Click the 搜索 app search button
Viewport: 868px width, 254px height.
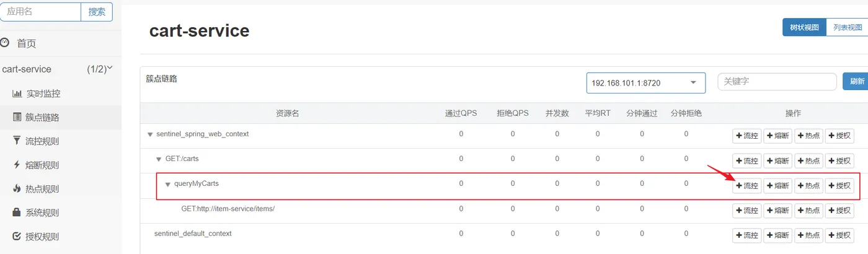(97, 12)
